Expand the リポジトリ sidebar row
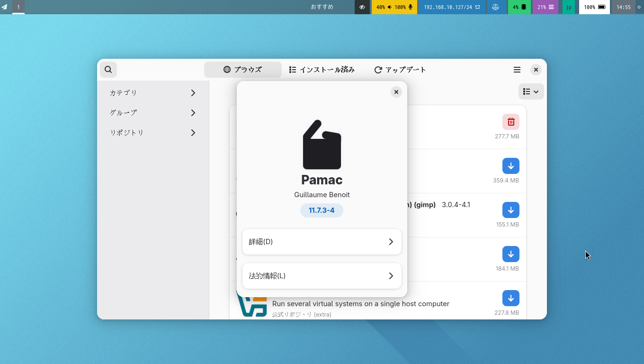 click(x=153, y=133)
